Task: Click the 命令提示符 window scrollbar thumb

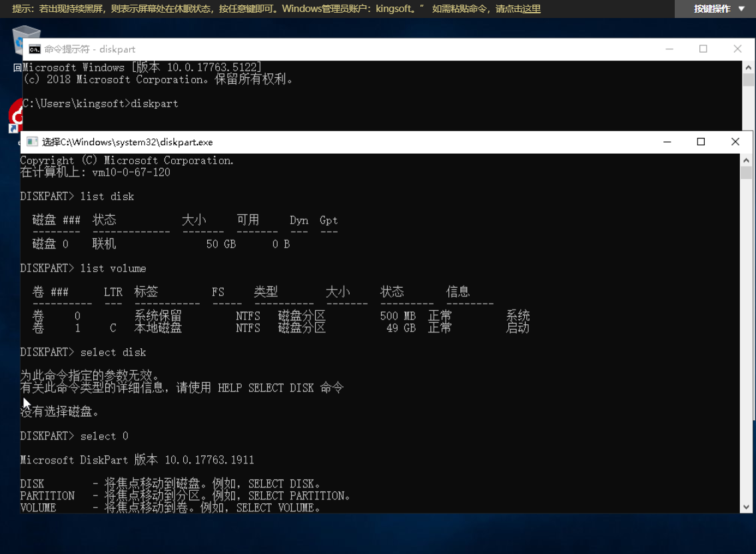Action: pos(748,79)
